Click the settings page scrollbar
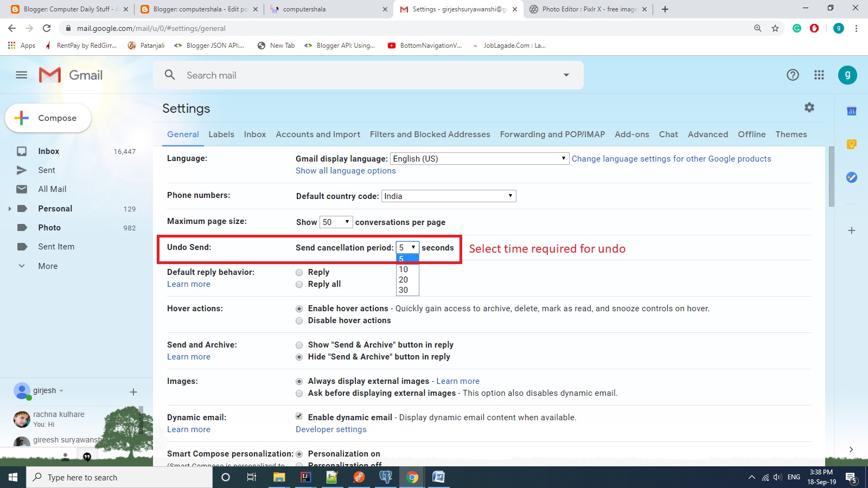 [831, 176]
